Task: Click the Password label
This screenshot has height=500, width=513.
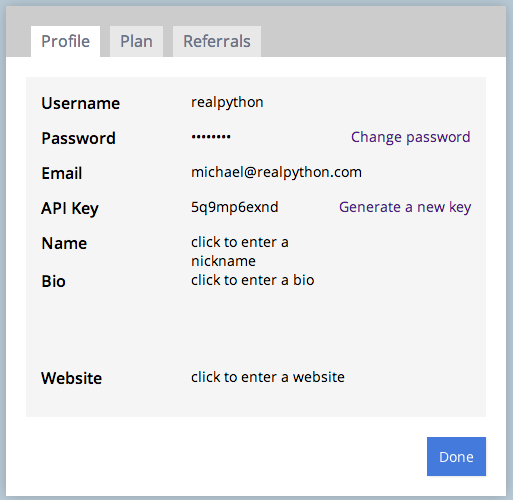Action: pyautogui.click(x=78, y=138)
